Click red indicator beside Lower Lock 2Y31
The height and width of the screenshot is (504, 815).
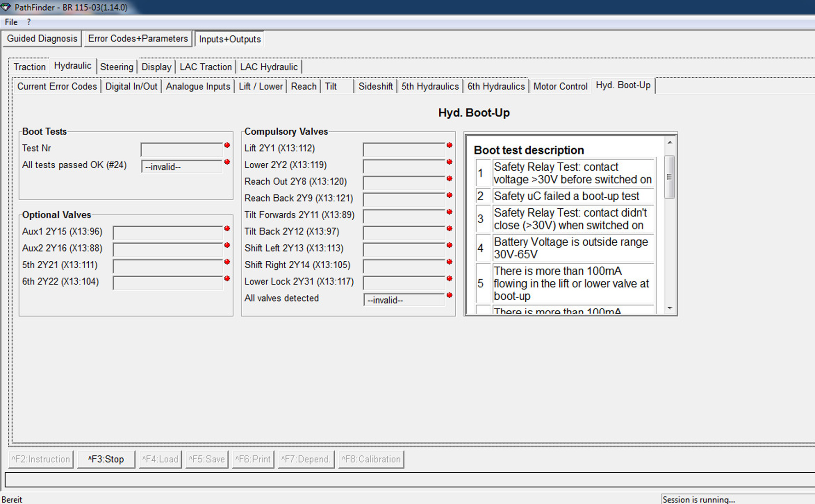(x=449, y=279)
